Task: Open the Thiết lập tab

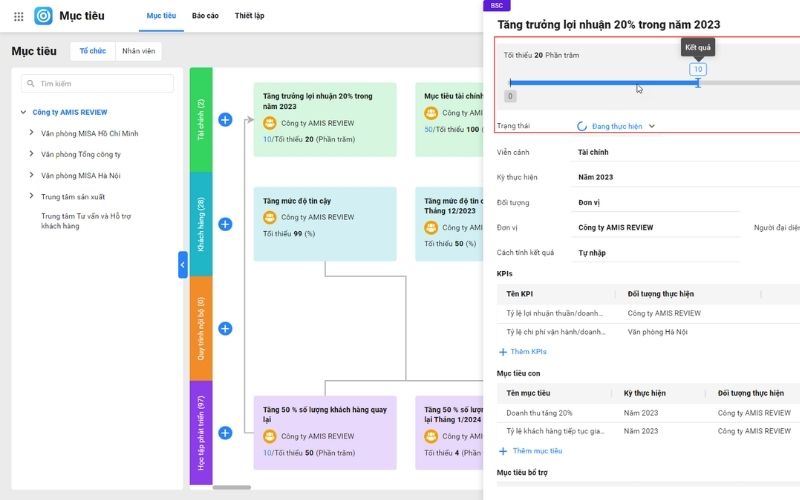Action: coord(249,16)
